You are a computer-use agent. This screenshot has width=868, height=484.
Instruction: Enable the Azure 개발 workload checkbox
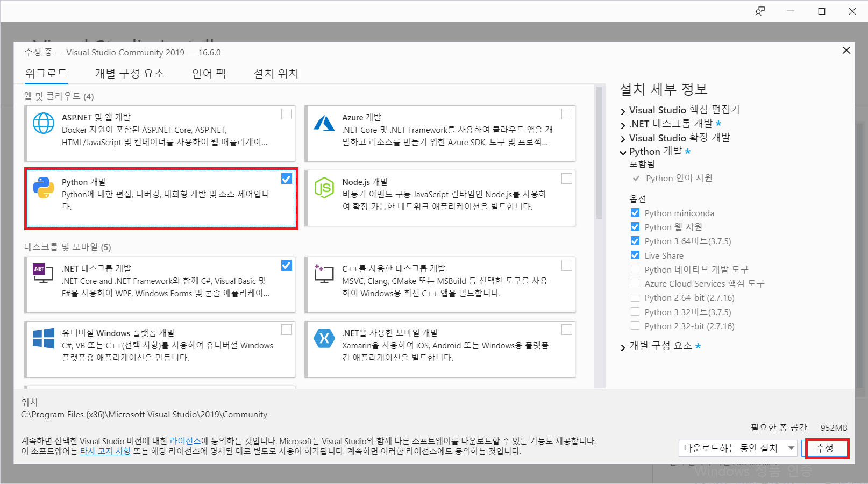[x=567, y=114]
